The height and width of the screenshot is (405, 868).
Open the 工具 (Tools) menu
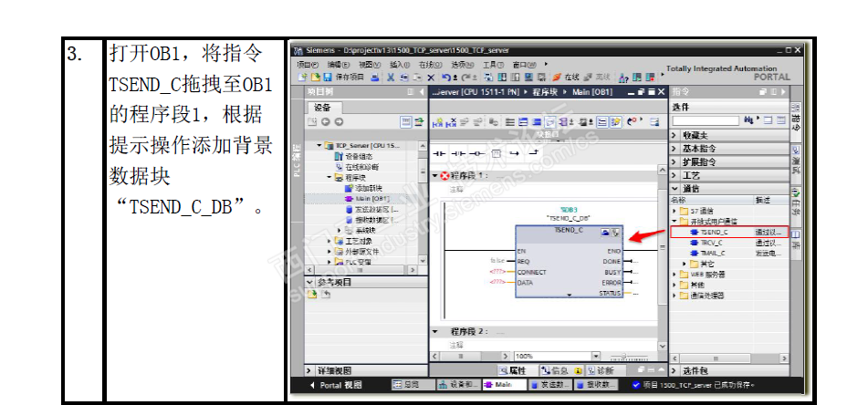click(493, 65)
